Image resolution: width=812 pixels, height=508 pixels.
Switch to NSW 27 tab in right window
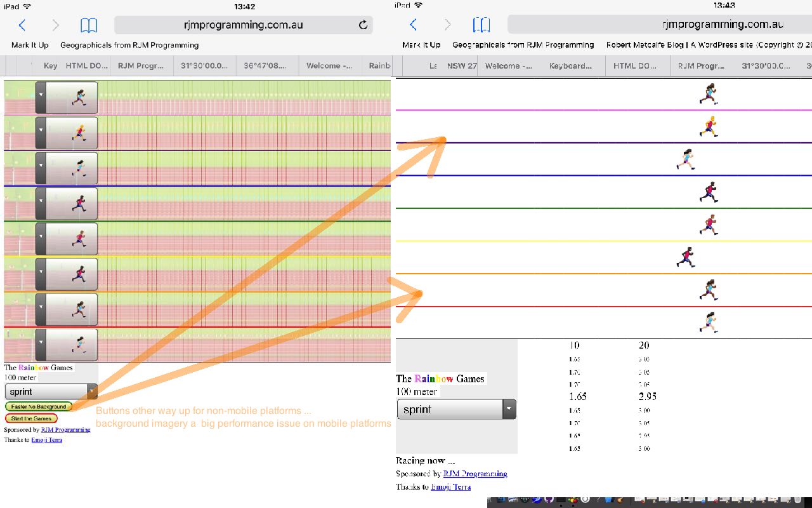click(461, 65)
